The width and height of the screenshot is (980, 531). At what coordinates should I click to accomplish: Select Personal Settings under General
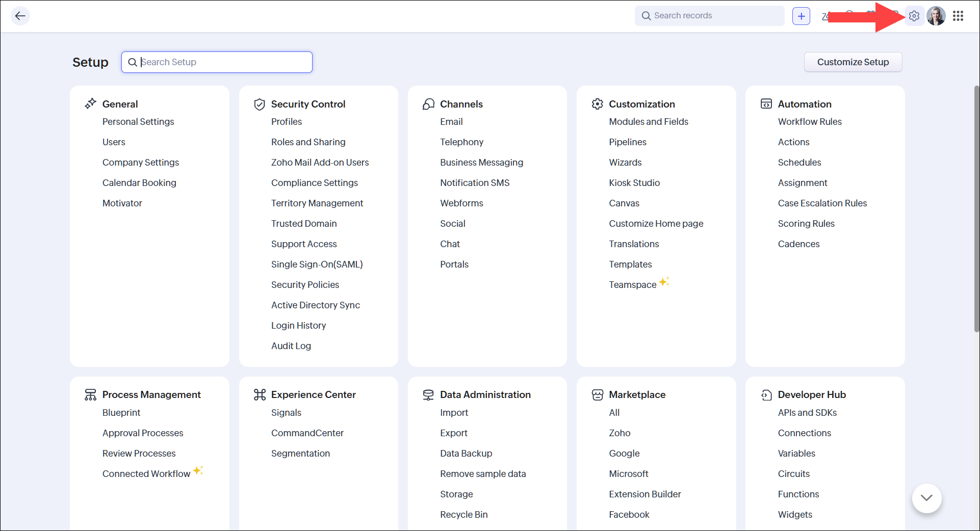(x=138, y=122)
